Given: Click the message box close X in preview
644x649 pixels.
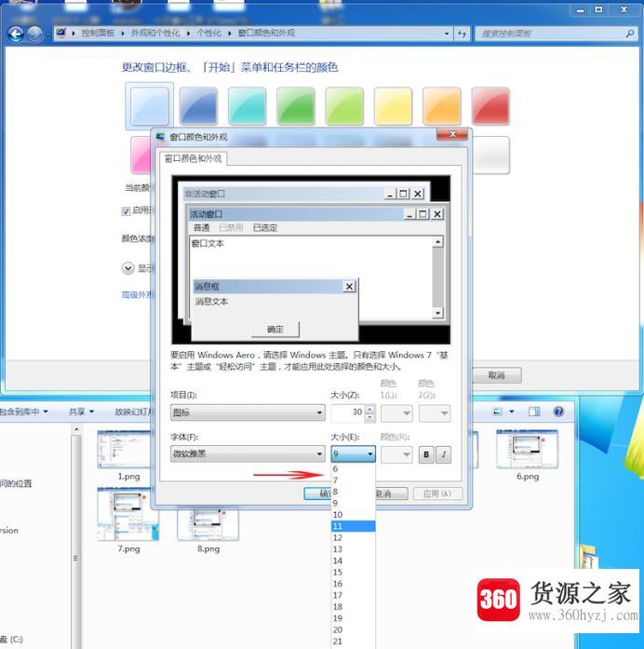Looking at the screenshot, I should click(x=350, y=287).
